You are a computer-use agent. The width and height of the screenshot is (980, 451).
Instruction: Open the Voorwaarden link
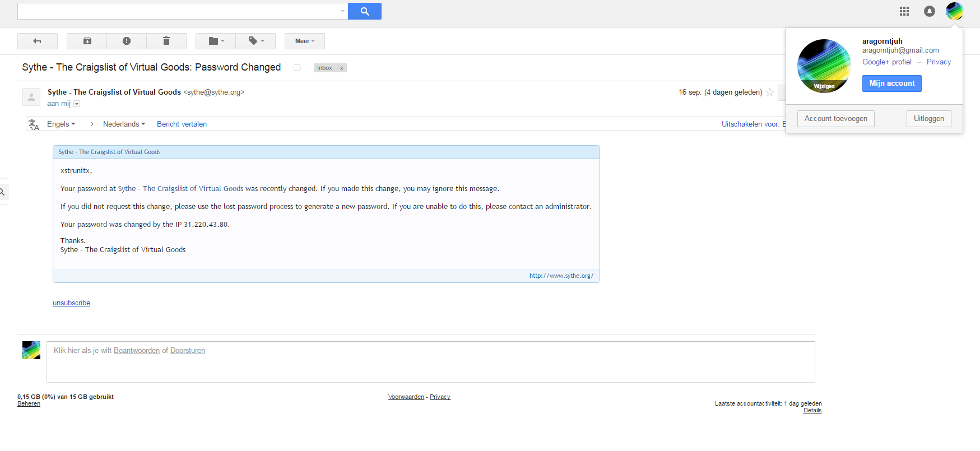(406, 397)
